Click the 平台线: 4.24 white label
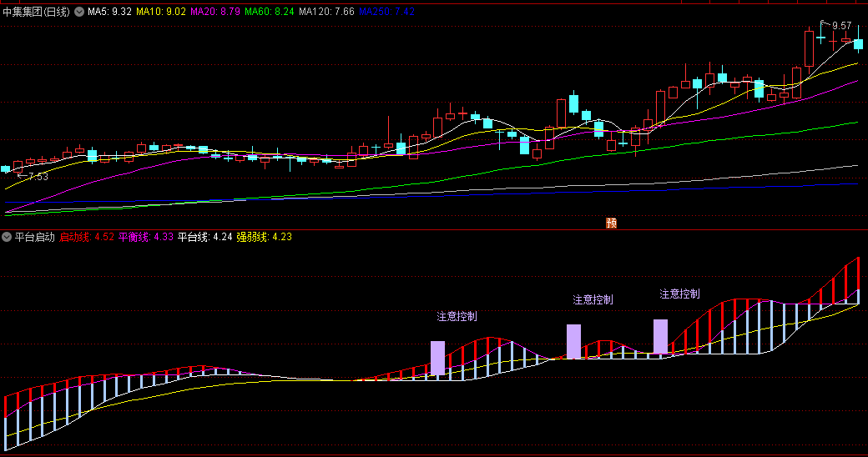This screenshot has width=868, height=457. [x=204, y=237]
